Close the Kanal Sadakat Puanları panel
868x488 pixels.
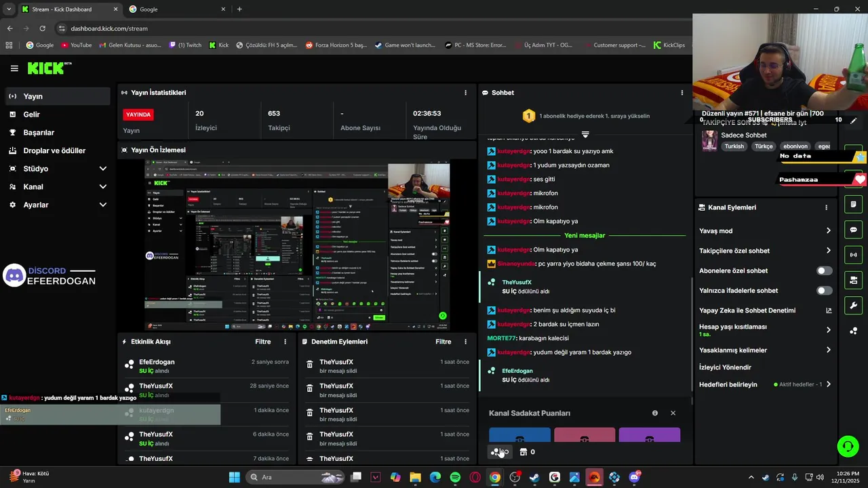(673, 413)
